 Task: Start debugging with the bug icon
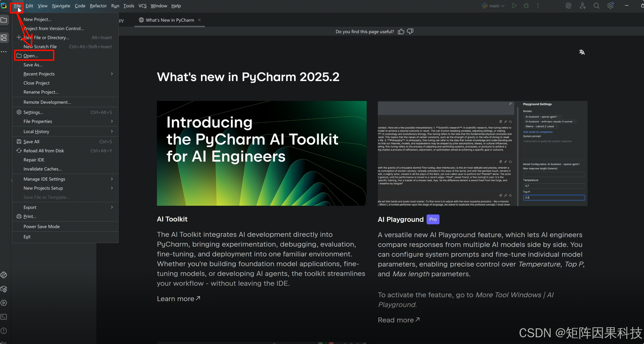(x=527, y=6)
